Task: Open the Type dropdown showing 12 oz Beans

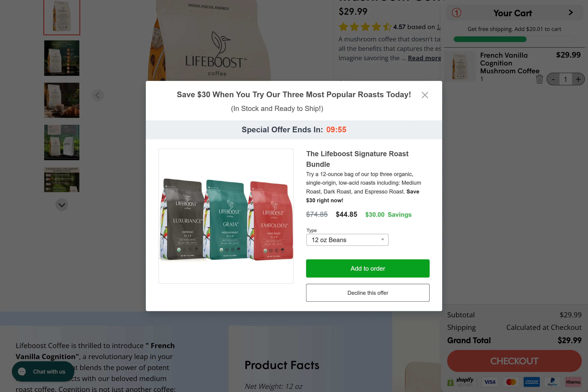Action: (x=347, y=240)
